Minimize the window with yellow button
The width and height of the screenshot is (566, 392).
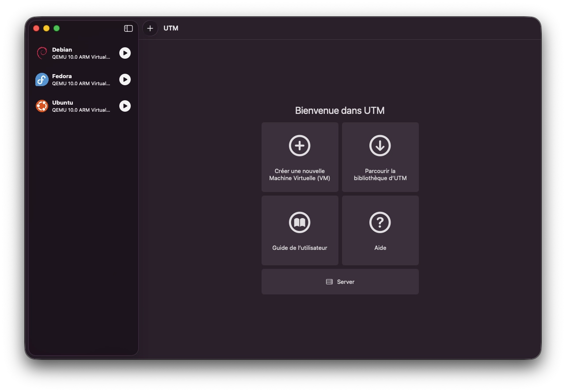(46, 28)
